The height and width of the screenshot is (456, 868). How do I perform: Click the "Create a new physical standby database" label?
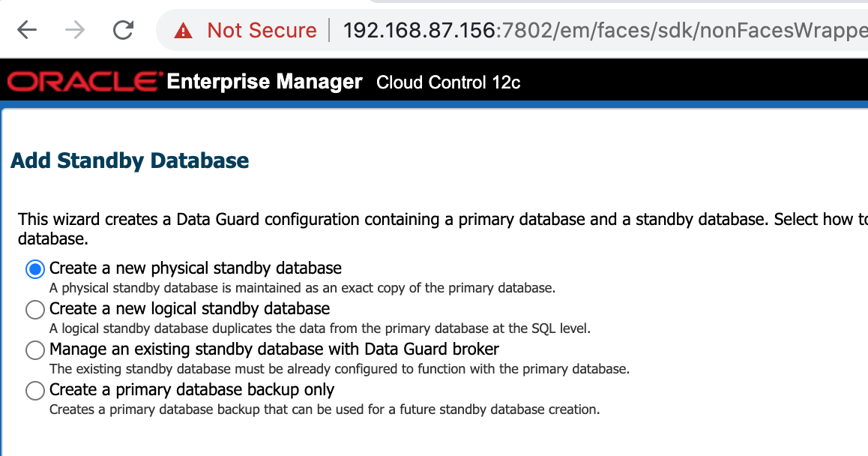tap(196, 268)
